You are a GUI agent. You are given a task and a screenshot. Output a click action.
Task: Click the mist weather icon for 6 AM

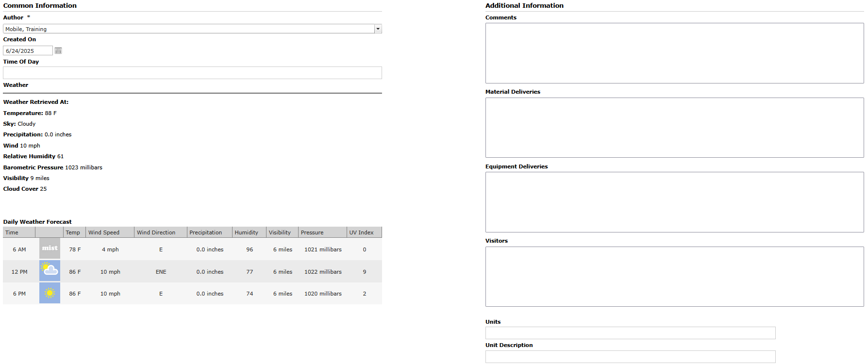tap(50, 248)
